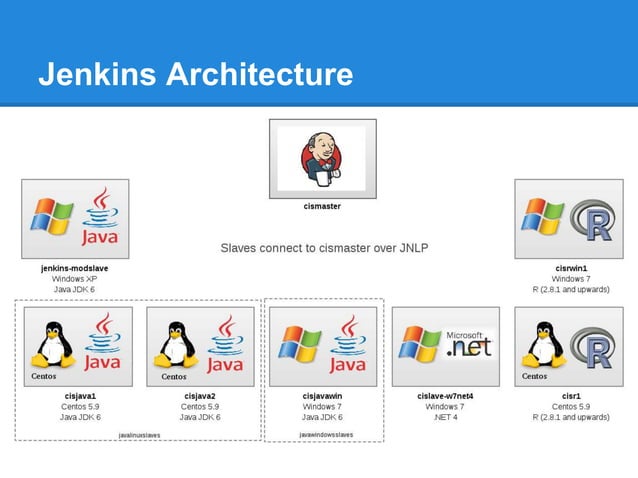The image size is (638, 478).
Task: Click the Java logo in the cisjava1 box
Action: pyautogui.click(x=103, y=342)
